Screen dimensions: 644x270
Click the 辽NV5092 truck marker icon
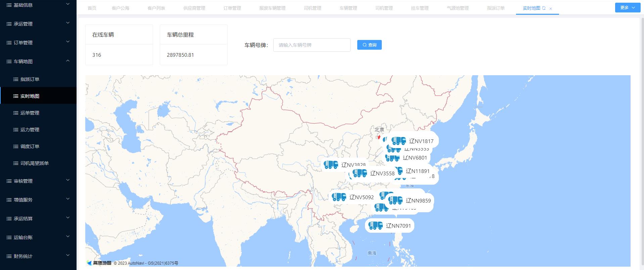[339, 197]
